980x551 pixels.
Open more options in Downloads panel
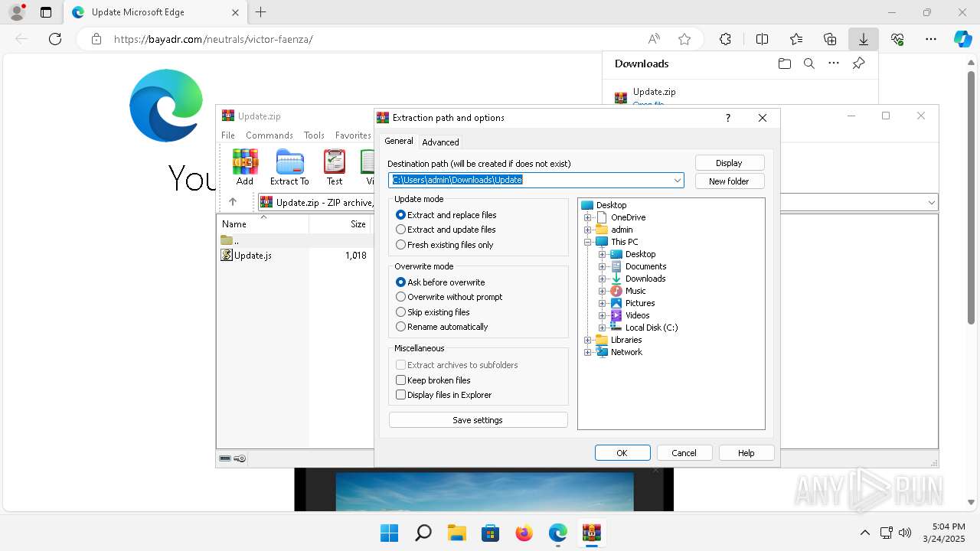pos(834,64)
